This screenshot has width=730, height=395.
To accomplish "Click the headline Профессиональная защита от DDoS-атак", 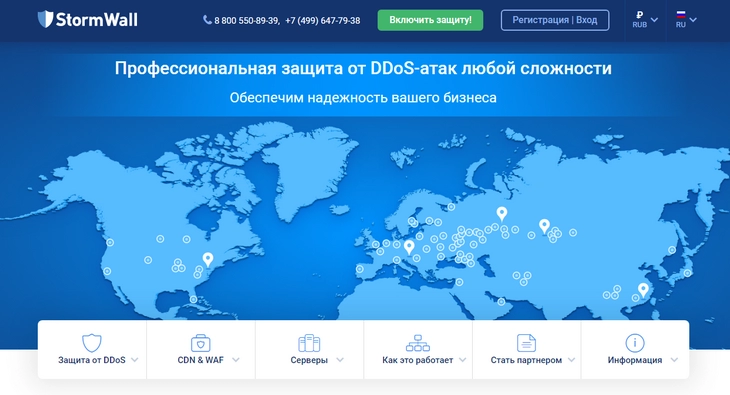I will (363, 68).
